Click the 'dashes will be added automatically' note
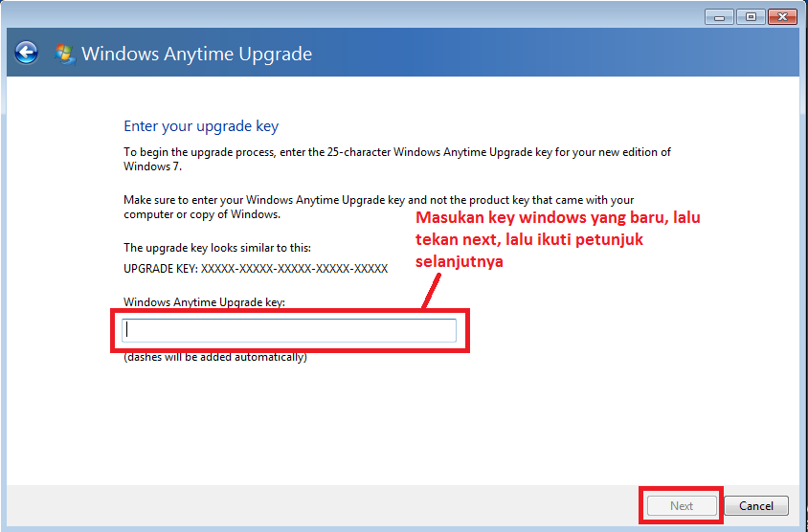The height and width of the screenshot is (532, 808). tap(215, 357)
